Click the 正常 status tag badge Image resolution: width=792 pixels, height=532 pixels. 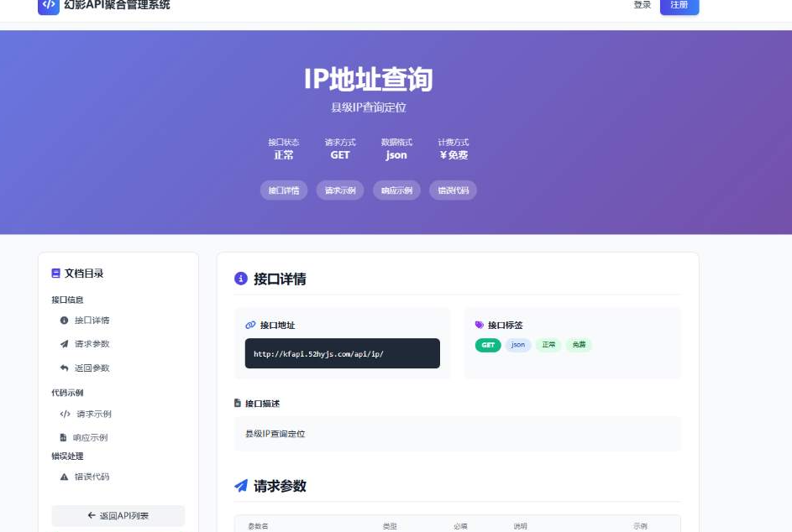(548, 345)
